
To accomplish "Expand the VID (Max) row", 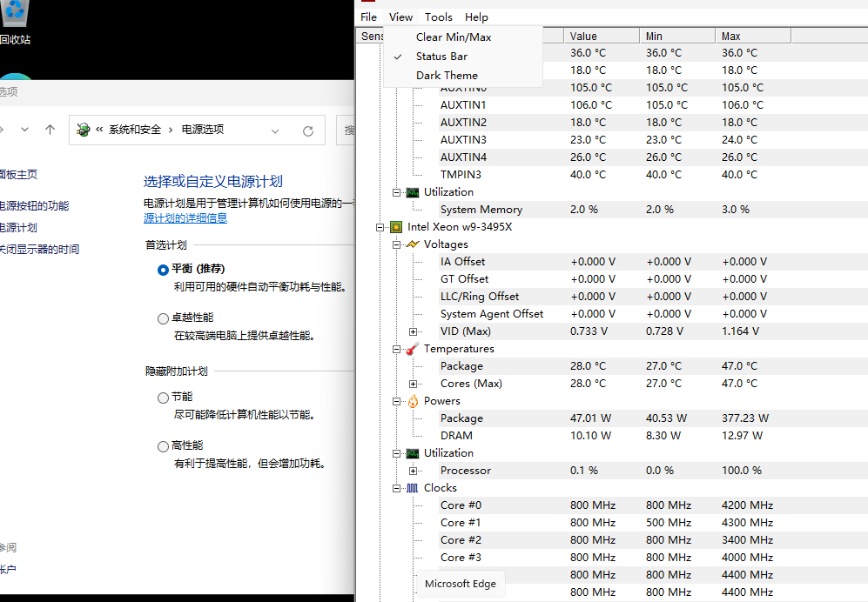I will pyautogui.click(x=413, y=331).
